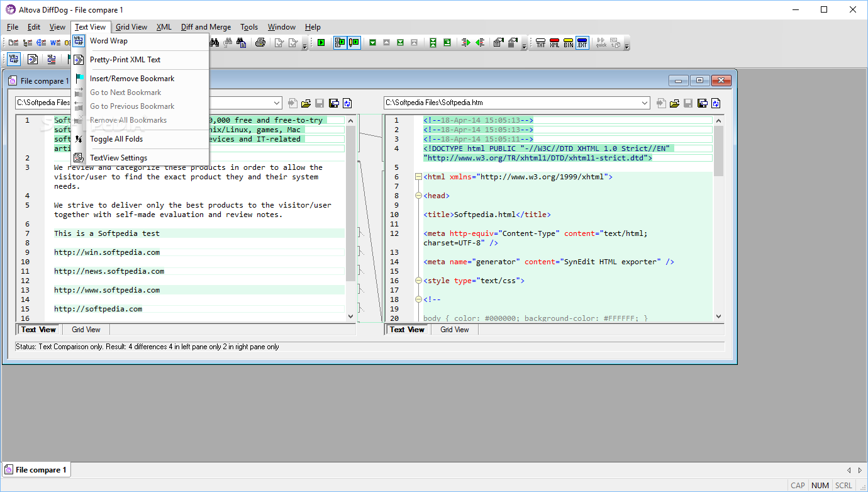Click the tab scroll right arrow at bottom

(859, 470)
